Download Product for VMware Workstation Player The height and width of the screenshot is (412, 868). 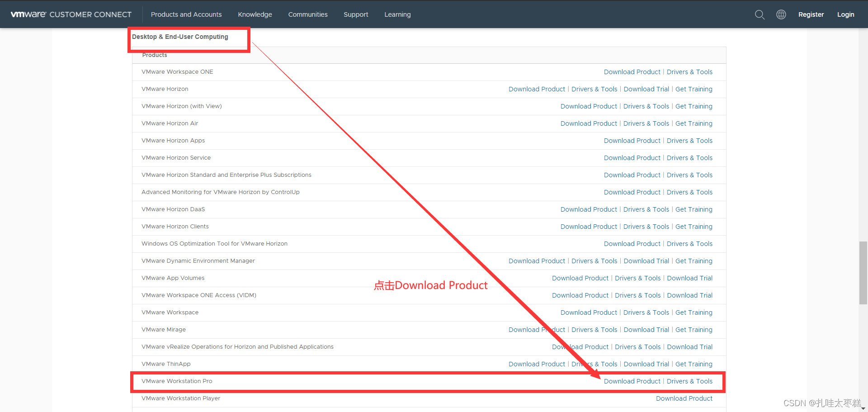(684, 398)
